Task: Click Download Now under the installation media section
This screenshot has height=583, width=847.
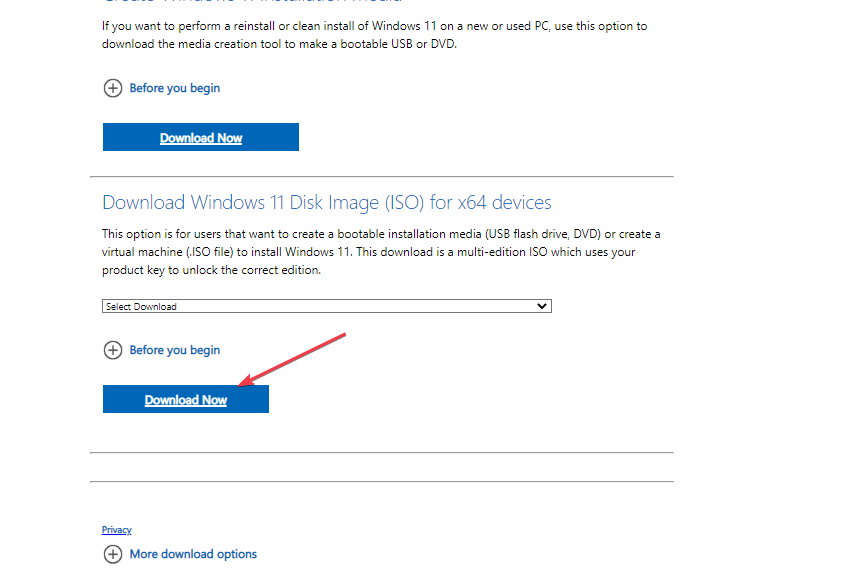Action: pos(200,137)
